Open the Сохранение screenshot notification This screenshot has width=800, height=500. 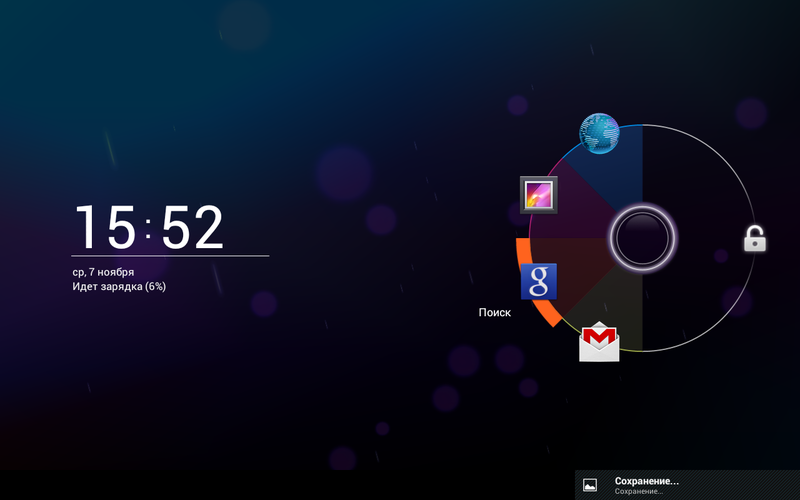687,485
